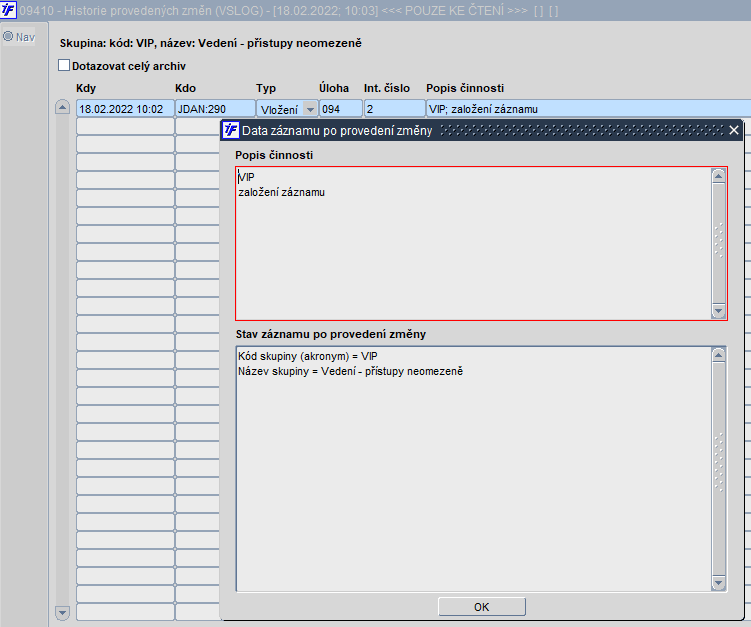Click scrollbar track of 'Stav záznamu' text area

[718, 469]
